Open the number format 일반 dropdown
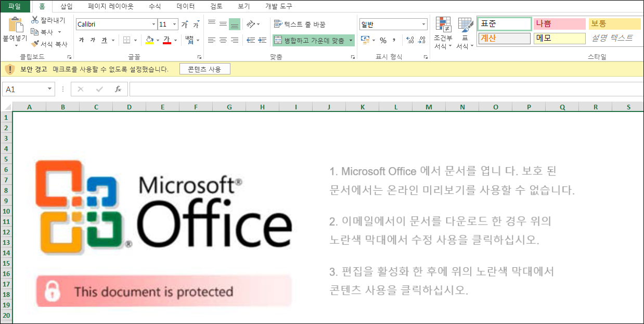This screenshot has width=644, height=324. 424,24
